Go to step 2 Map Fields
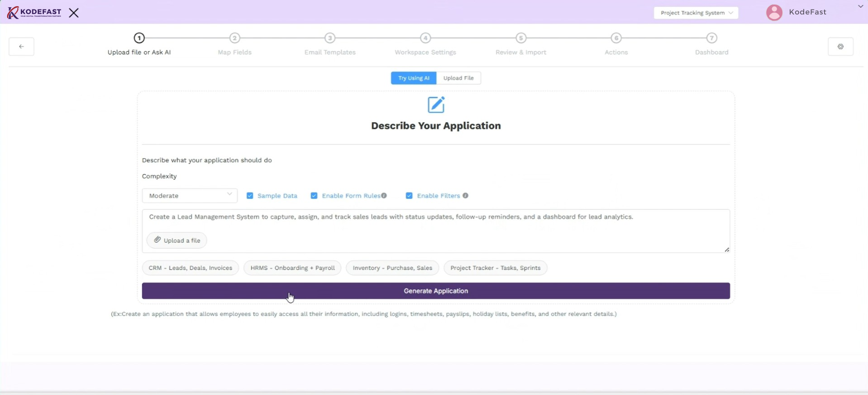 234,38
